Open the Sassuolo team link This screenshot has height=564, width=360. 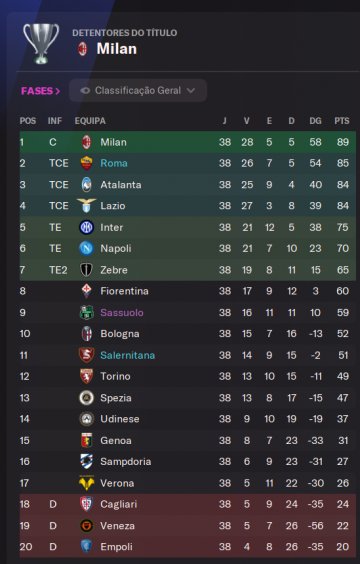tap(122, 313)
